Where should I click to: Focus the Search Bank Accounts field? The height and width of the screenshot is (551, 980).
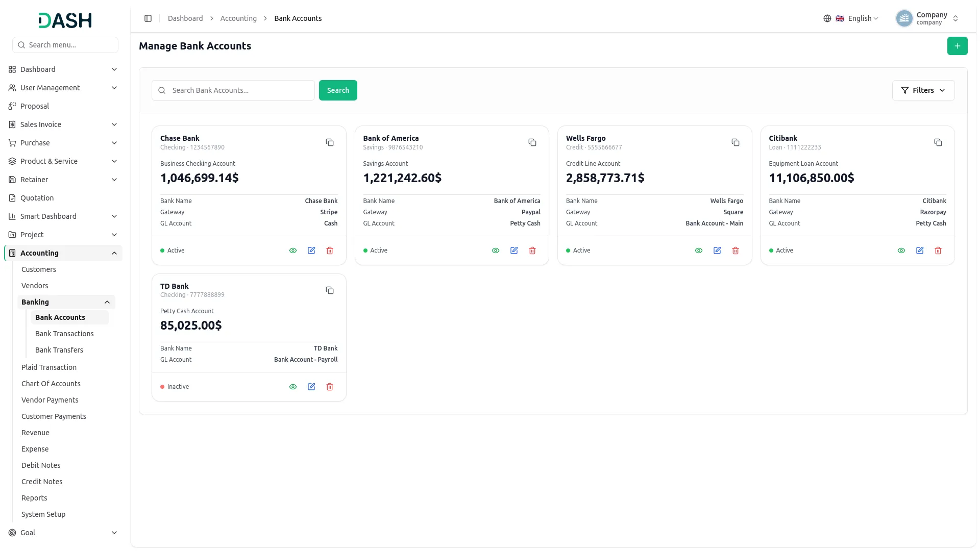[x=233, y=90]
